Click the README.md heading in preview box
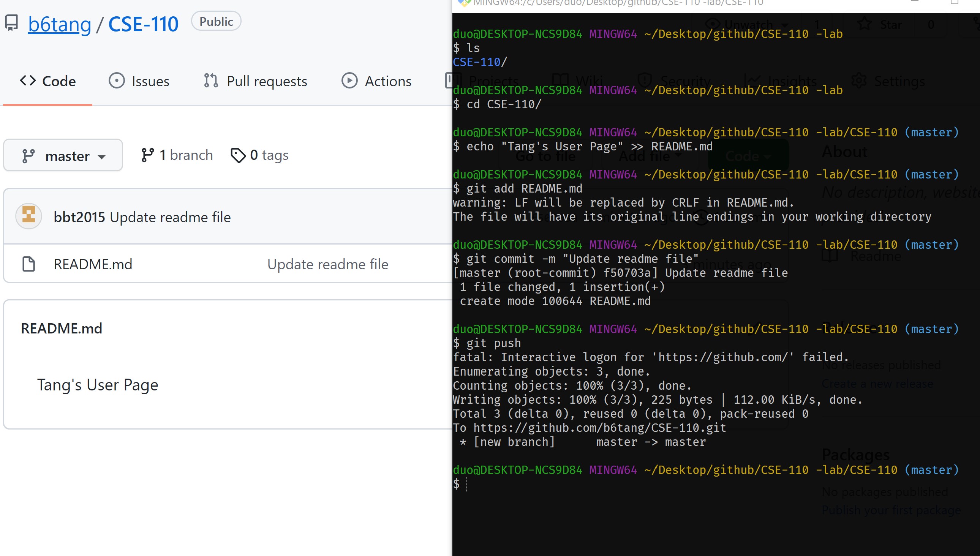 pyautogui.click(x=62, y=329)
